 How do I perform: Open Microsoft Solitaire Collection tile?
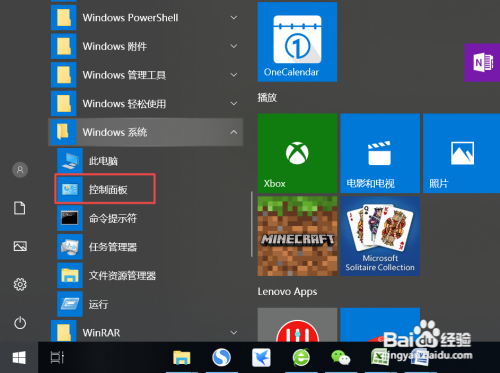380,236
